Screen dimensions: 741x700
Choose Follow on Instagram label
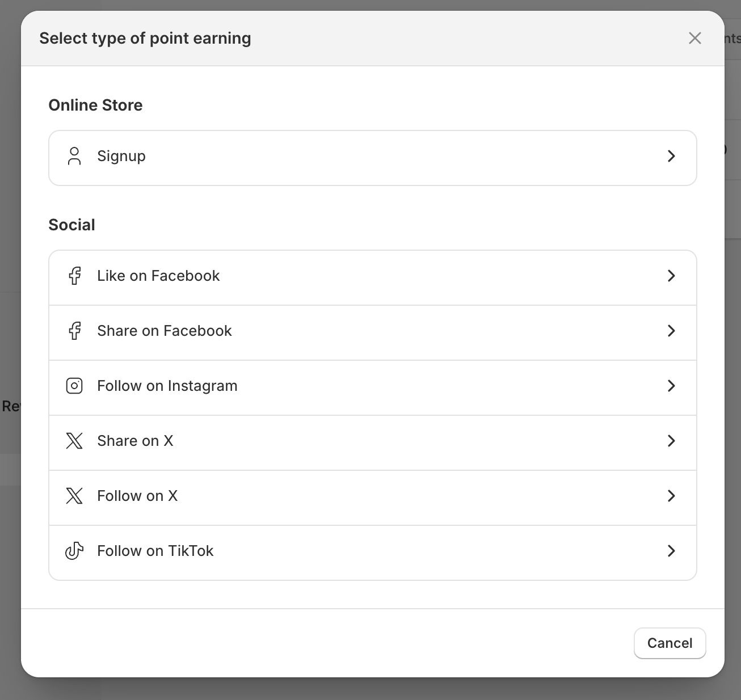point(167,386)
